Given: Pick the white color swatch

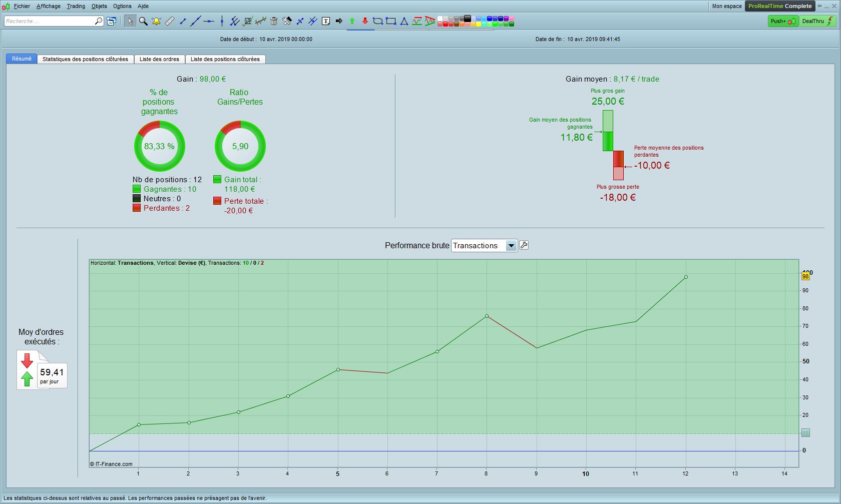Looking at the screenshot, I should [440, 19].
